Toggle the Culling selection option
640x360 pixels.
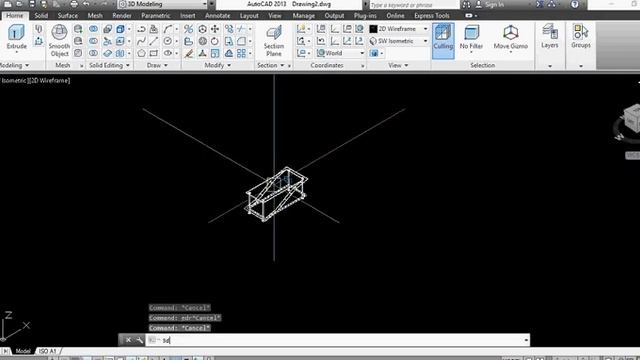click(443, 41)
